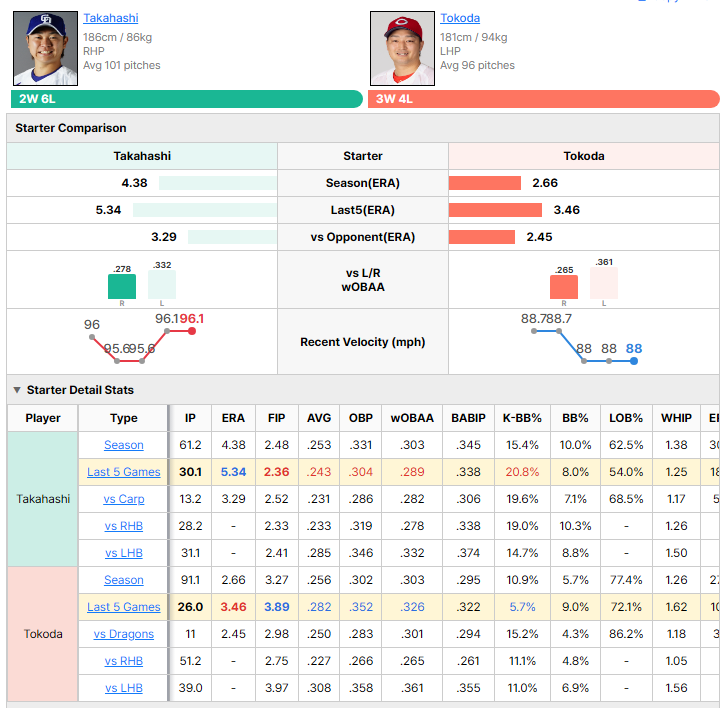The width and height of the screenshot is (726, 708).
Task: Click the BB% column header
Action: pos(576,418)
